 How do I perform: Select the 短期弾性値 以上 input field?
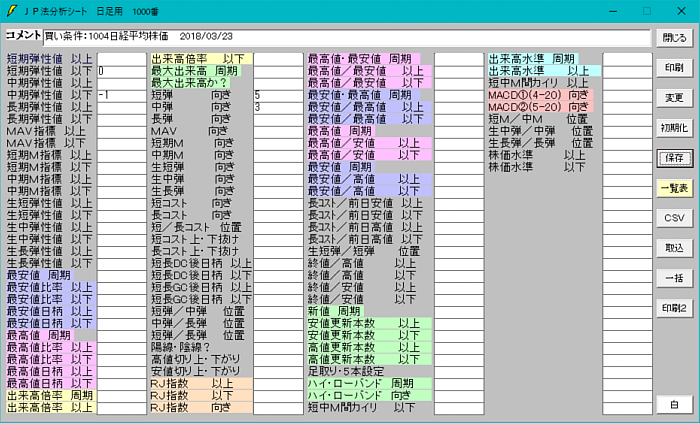[x=122, y=59]
